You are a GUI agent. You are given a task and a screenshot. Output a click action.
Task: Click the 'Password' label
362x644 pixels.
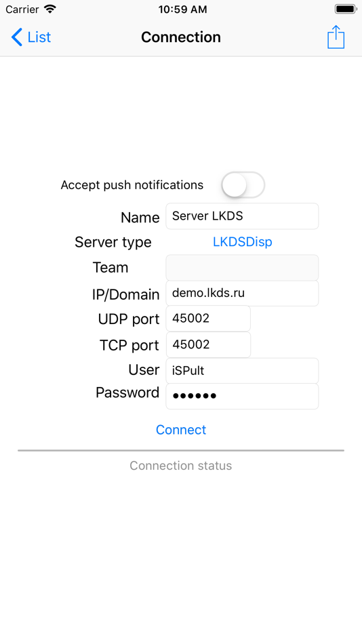(x=127, y=393)
